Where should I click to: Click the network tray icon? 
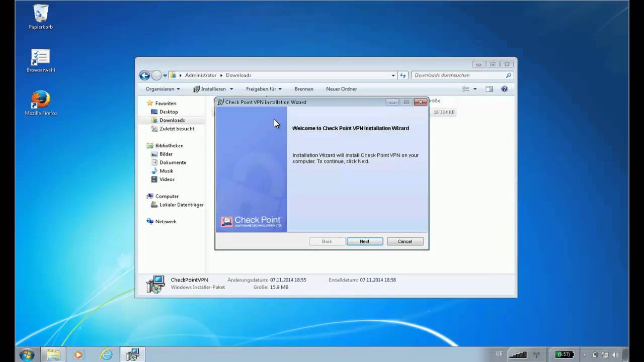pos(606,354)
